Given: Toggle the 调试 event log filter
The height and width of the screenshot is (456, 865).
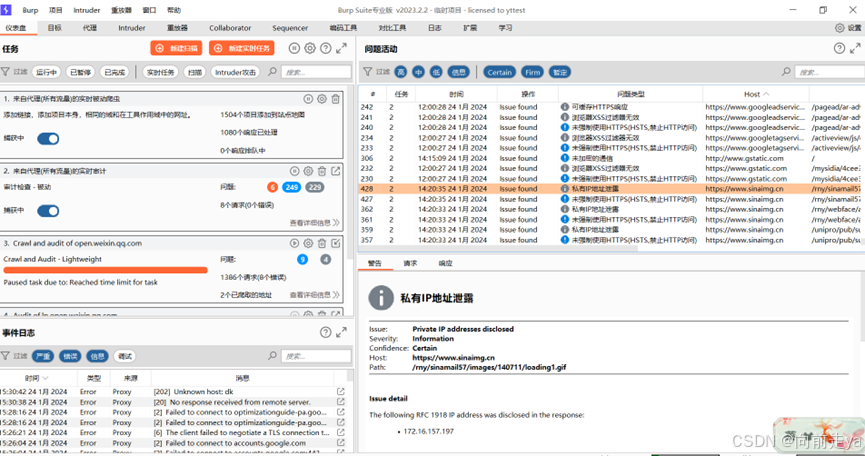Looking at the screenshot, I should click(125, 356).
